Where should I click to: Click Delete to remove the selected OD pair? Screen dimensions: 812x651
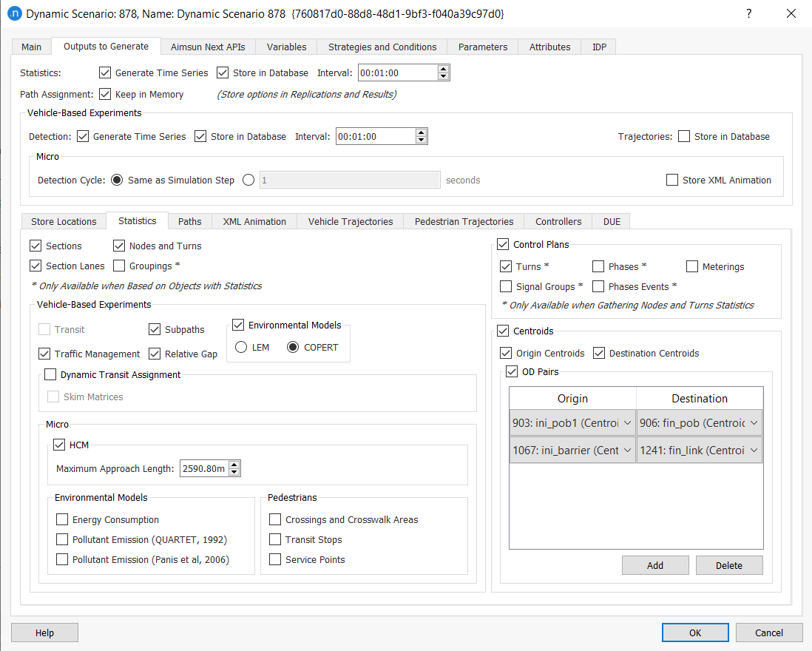tap(729, 564)
